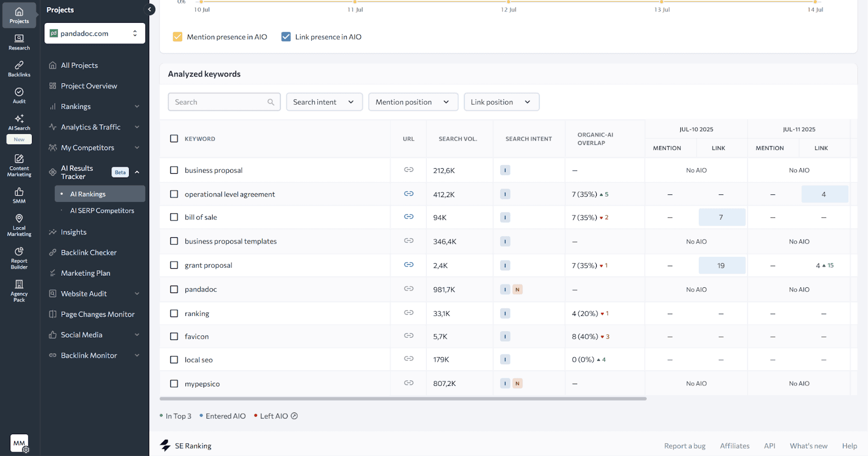
Task: Go to All Projects
Action: (x=79, y=65)
